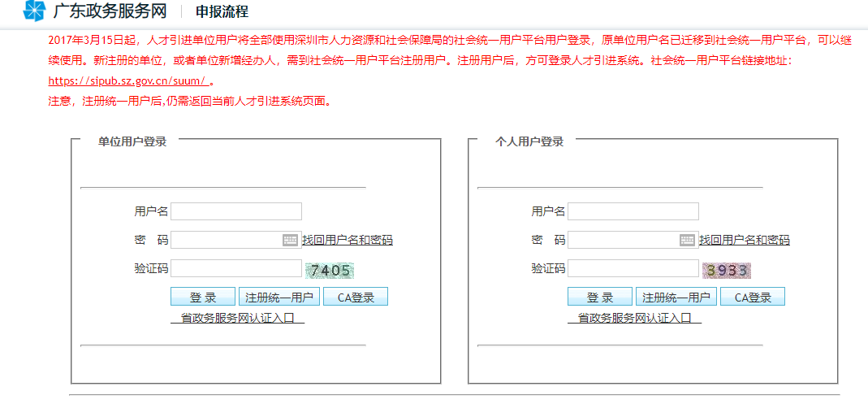Open the 申报流程 page
The width and height of the screenshot is (868, 417).
coord(222,11)
